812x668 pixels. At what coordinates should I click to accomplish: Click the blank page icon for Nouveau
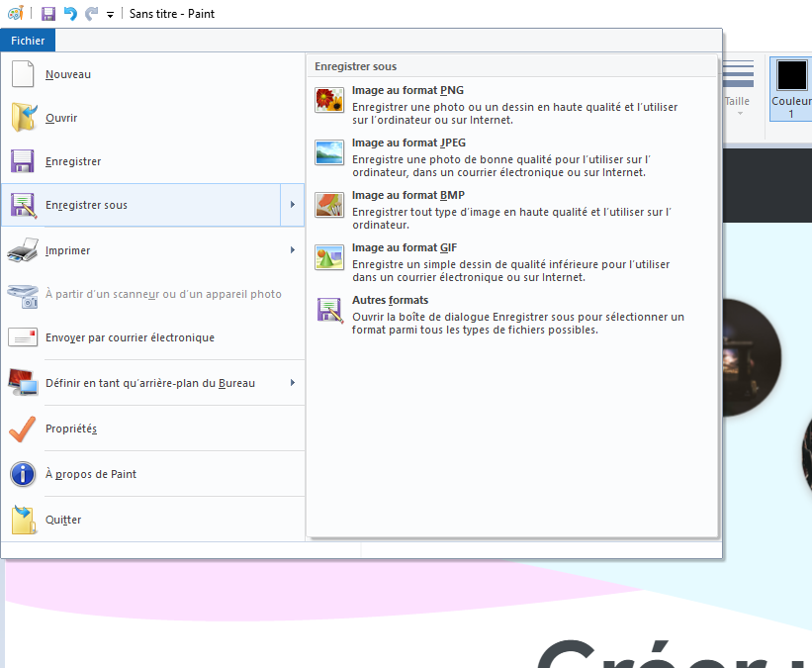click(23, 73)
